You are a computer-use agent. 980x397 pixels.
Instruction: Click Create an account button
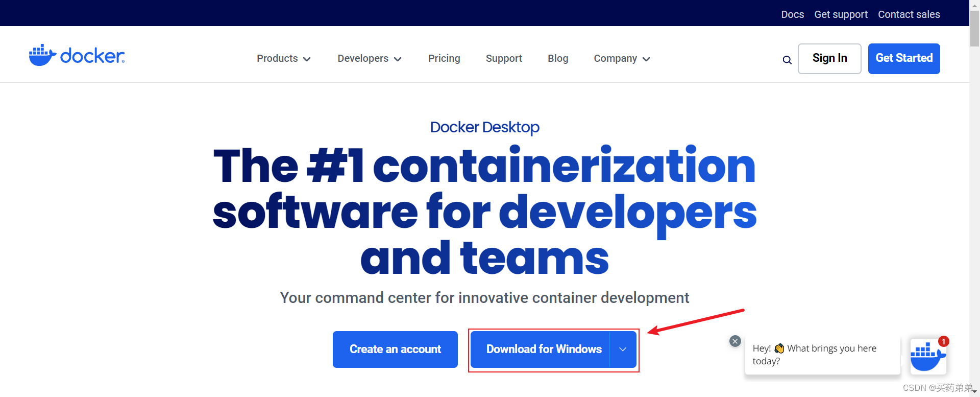pos(395,349)
